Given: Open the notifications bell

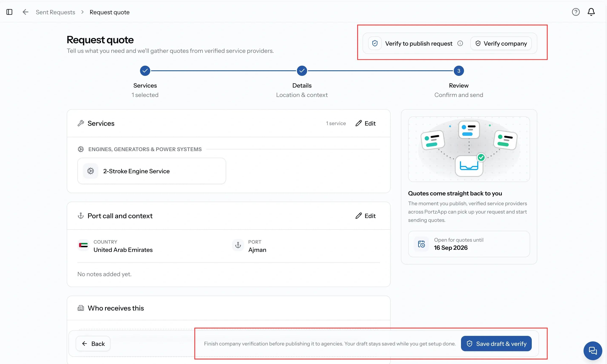Looking at the screenshot, I should 591,12.
